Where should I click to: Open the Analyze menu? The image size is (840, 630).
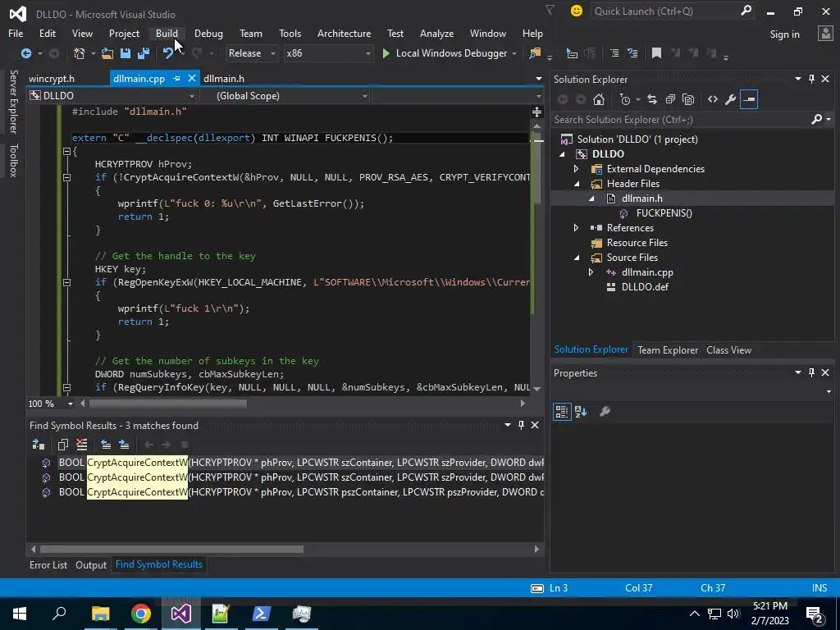click(436, 33)
